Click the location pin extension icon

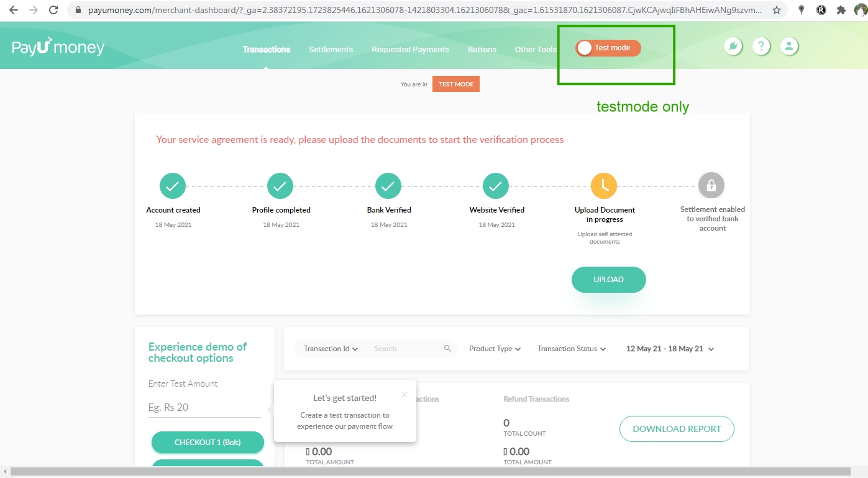(802, 10)
